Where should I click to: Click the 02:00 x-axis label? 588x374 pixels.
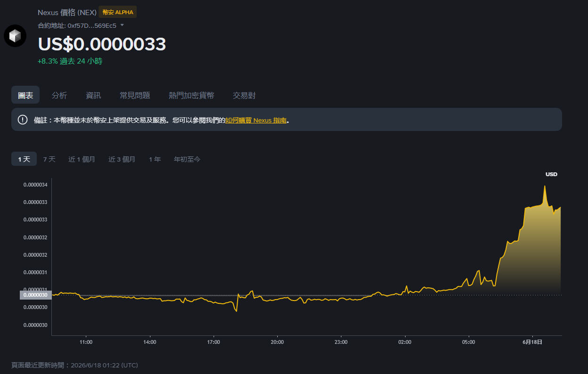pyautogui.click(x=405, y=342)
